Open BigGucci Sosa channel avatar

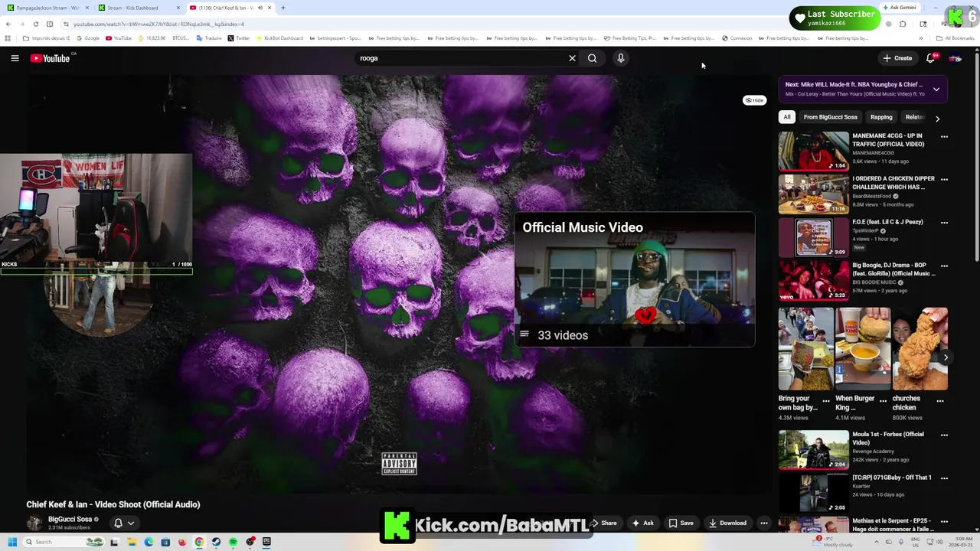coord(34,523)
